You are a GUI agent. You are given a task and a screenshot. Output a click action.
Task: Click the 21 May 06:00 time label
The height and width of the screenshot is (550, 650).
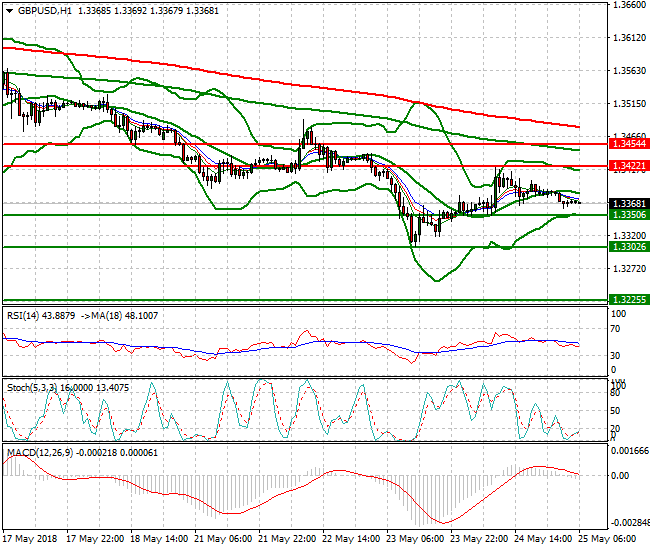(223, 539)
